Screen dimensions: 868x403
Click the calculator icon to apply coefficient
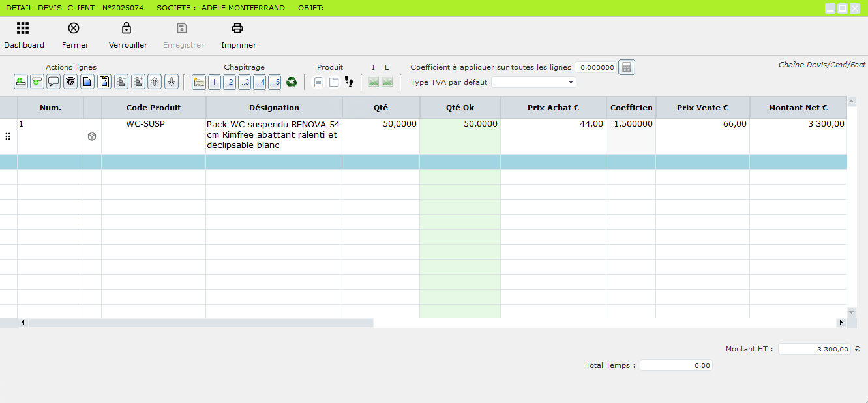click(x=626, y=67)
